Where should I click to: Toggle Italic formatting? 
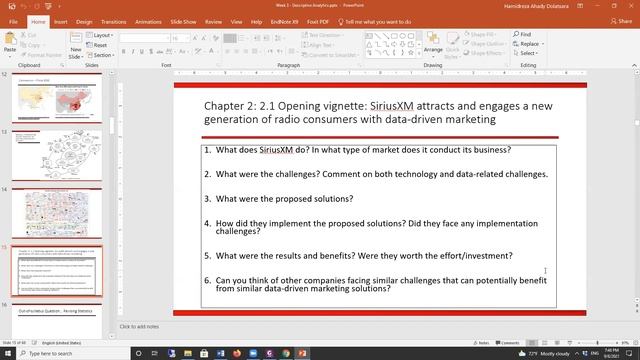(x=133, y=51)
